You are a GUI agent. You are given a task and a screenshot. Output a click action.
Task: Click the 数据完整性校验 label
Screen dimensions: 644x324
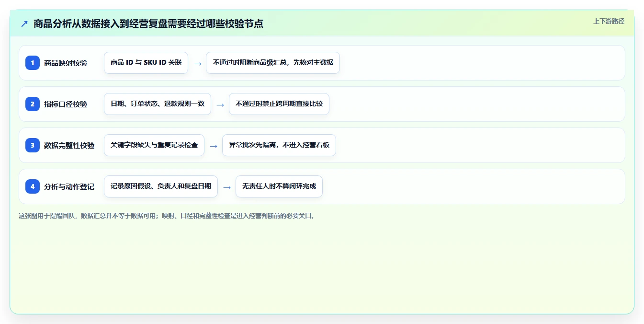coord(69,146)
